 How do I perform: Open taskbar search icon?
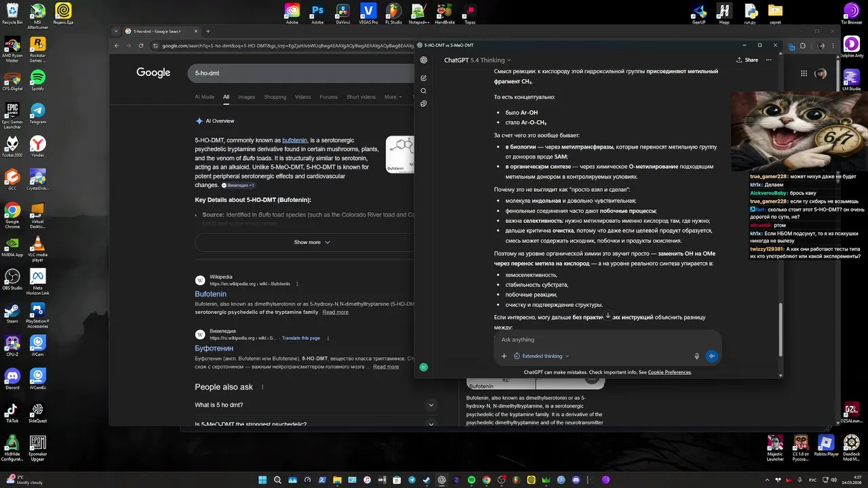(x=277, y=480)
